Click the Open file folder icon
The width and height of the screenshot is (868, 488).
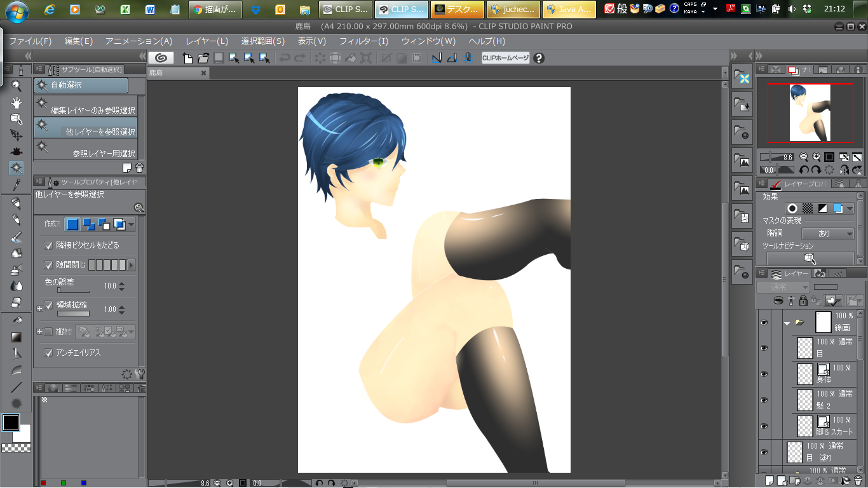[203, 58]
